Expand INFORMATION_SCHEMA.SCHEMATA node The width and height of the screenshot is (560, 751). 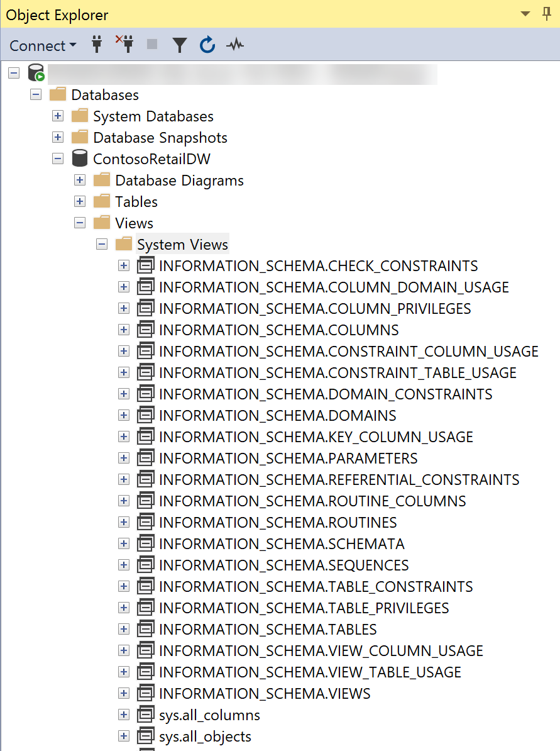(x=124, y=543)
